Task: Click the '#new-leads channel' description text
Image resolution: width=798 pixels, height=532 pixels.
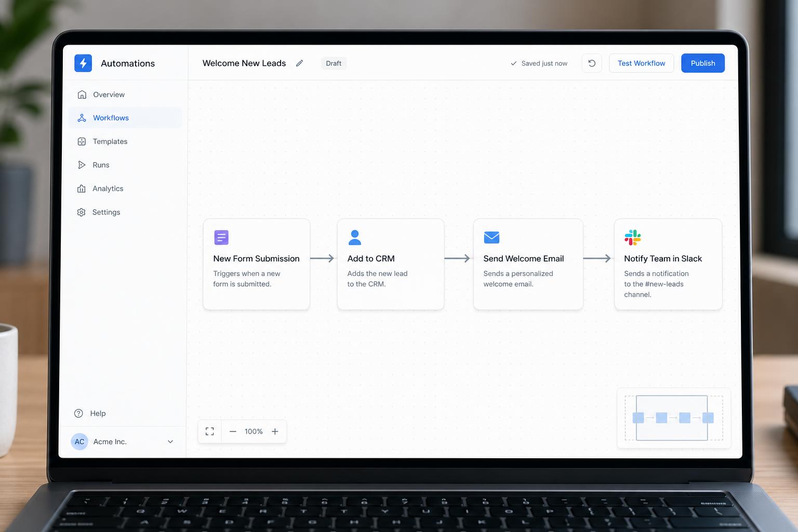Action: pos(656,284)
